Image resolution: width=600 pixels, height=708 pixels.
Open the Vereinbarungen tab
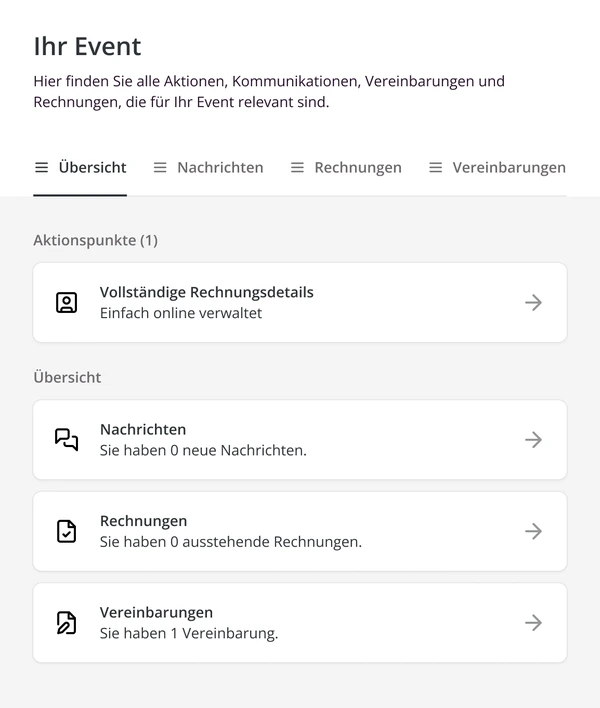pos(497,168)
